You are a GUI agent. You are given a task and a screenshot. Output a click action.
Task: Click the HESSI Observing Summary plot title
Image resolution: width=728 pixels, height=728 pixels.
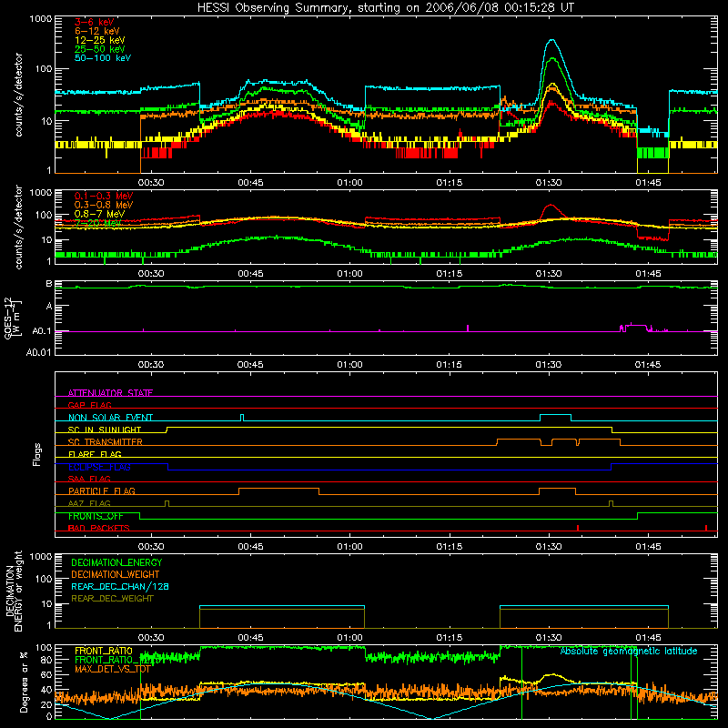(385, 7)
